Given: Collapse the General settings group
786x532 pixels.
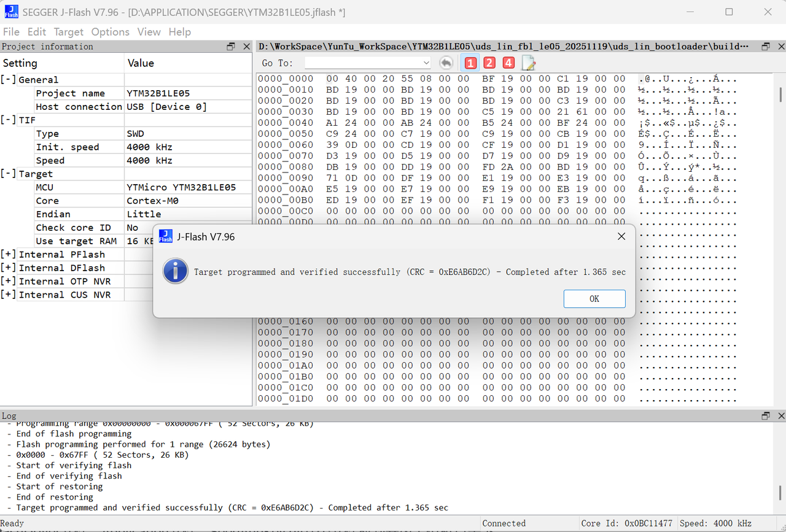Looking at the screenshot, I should tap(9, 80).
